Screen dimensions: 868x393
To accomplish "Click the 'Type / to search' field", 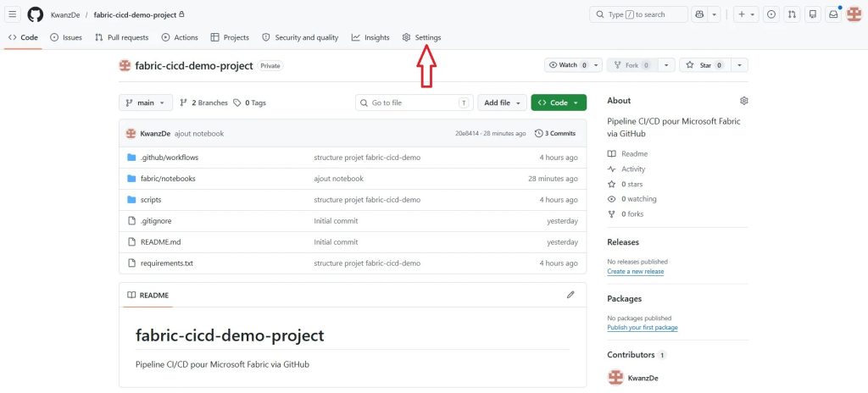I will (x=639, y=14).
